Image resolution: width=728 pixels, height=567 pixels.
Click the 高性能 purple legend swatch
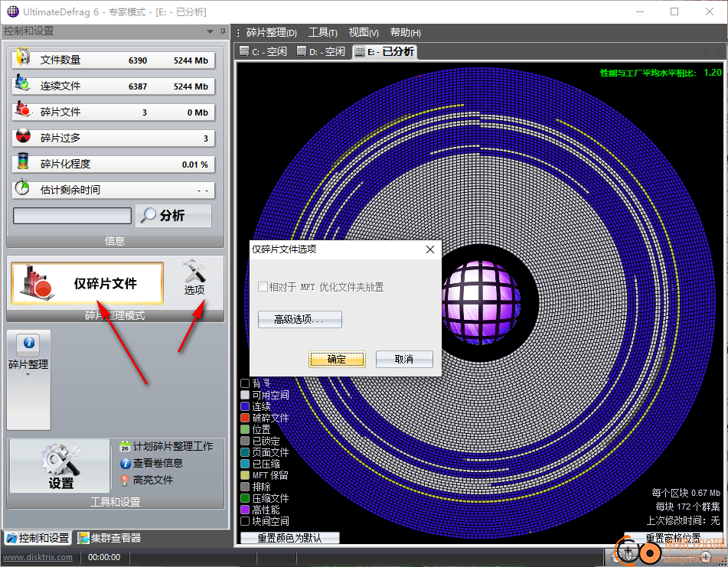tap(245, 510)
